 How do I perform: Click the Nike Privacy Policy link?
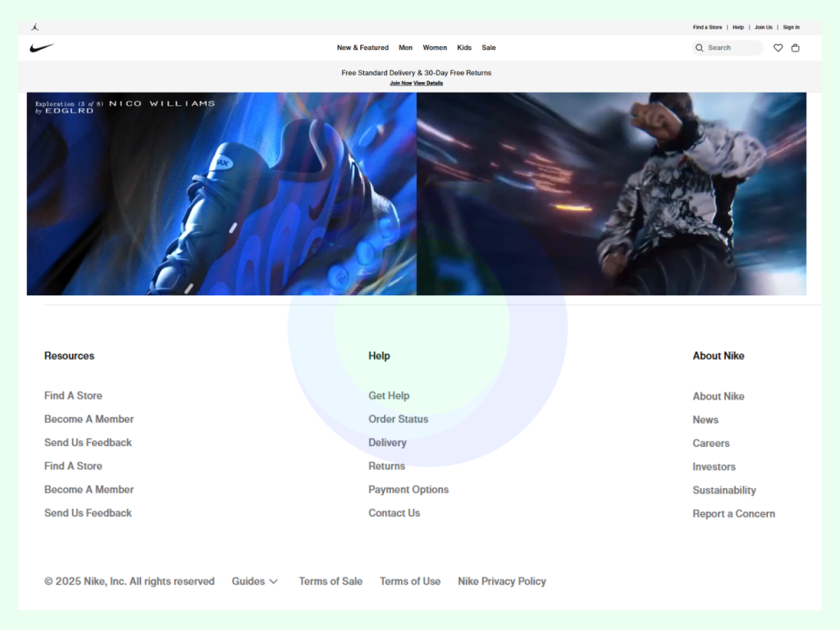(502, 582)
